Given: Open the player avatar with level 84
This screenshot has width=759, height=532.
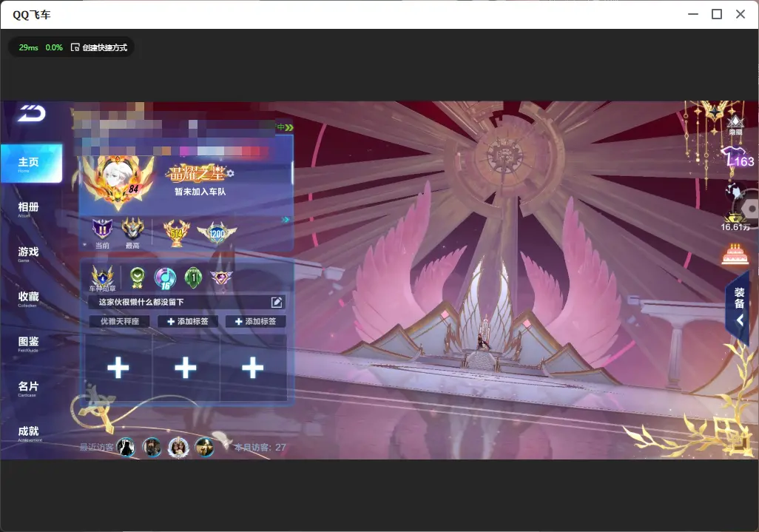Looking at the screenshot, I should click(118, 181).
